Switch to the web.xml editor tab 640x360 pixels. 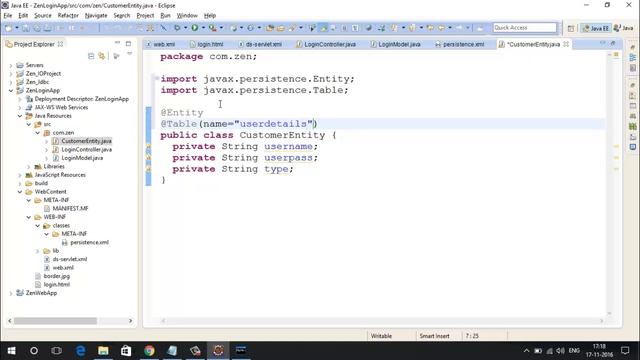(161, 44)
